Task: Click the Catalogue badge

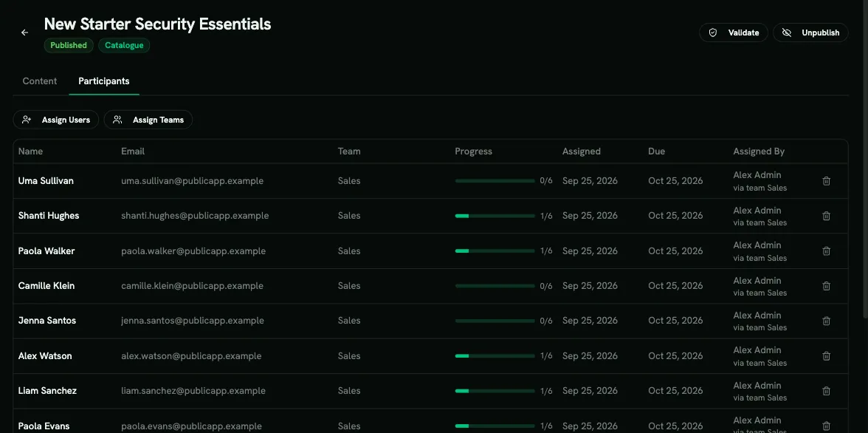Action: (124, 46)
